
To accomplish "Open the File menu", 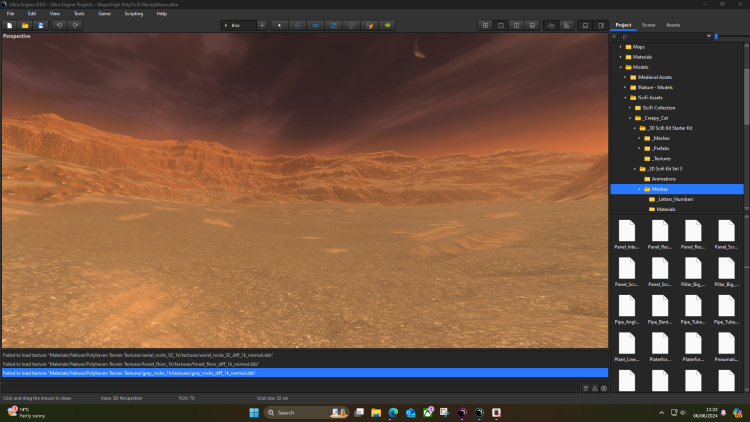I will click(x=11, y=13).
